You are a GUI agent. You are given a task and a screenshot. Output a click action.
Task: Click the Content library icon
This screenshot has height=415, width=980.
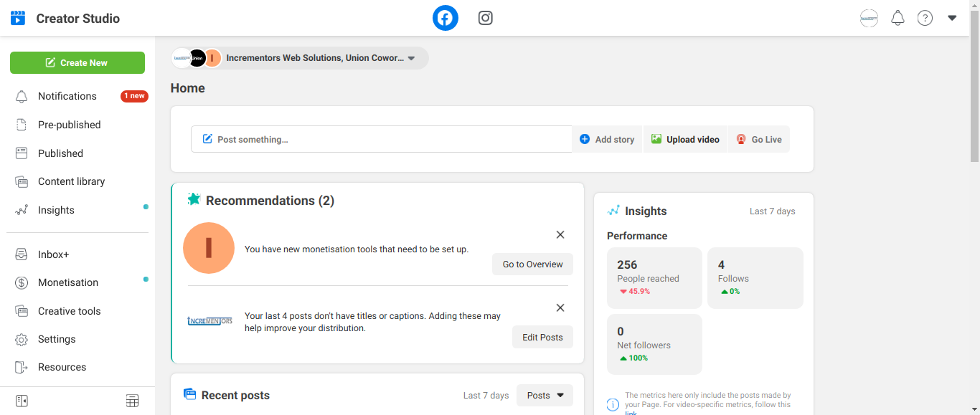(x=22, y=181)
